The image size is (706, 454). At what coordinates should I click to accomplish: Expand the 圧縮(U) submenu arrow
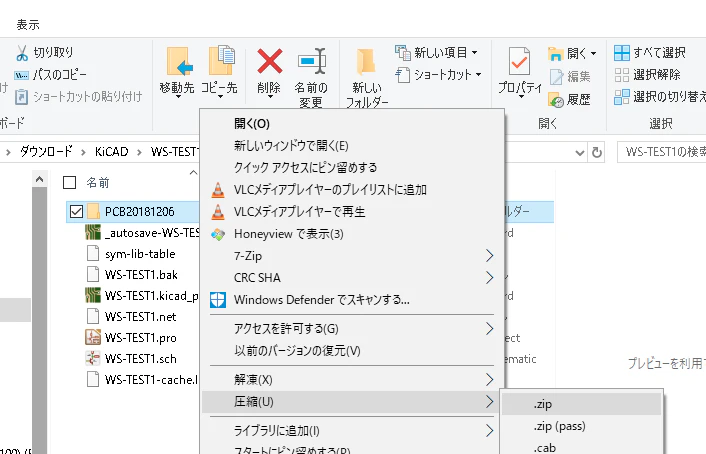click(489, 401)
